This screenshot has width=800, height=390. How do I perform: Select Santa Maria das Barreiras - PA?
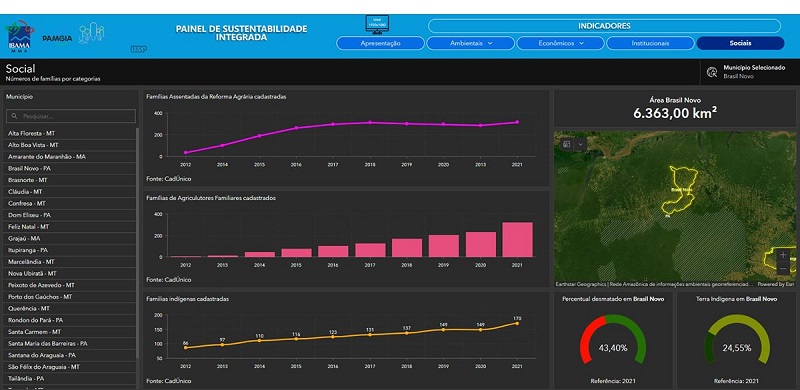(x=70, y=344)
